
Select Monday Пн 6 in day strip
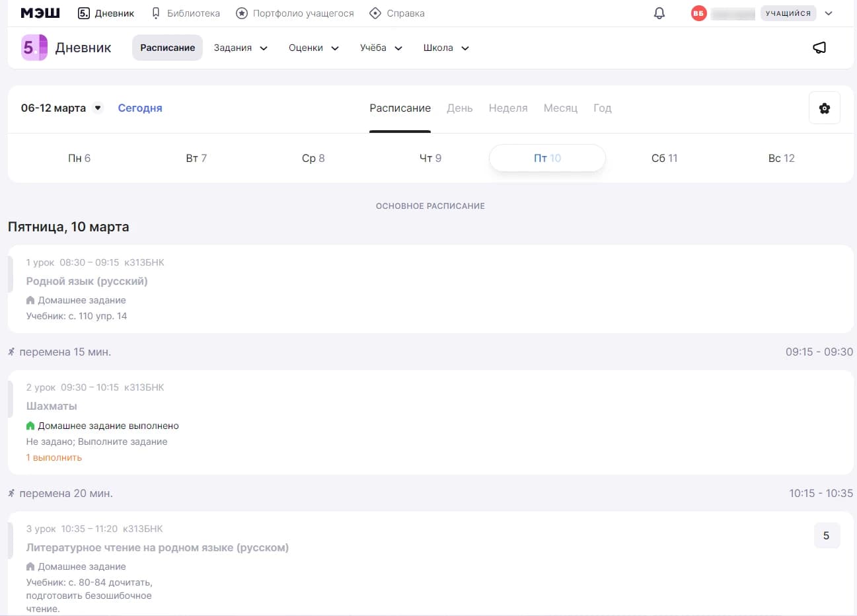click(x=79, y=158)
